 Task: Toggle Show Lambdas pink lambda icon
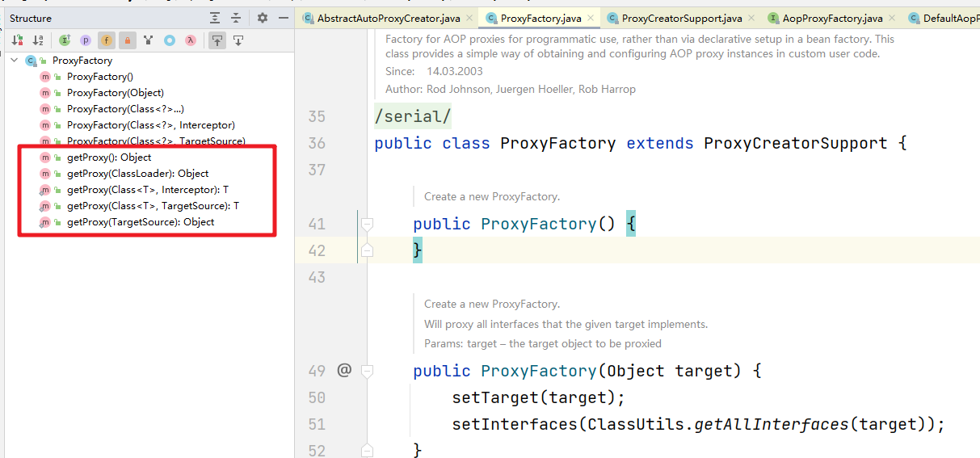click(x=191, y=40)
